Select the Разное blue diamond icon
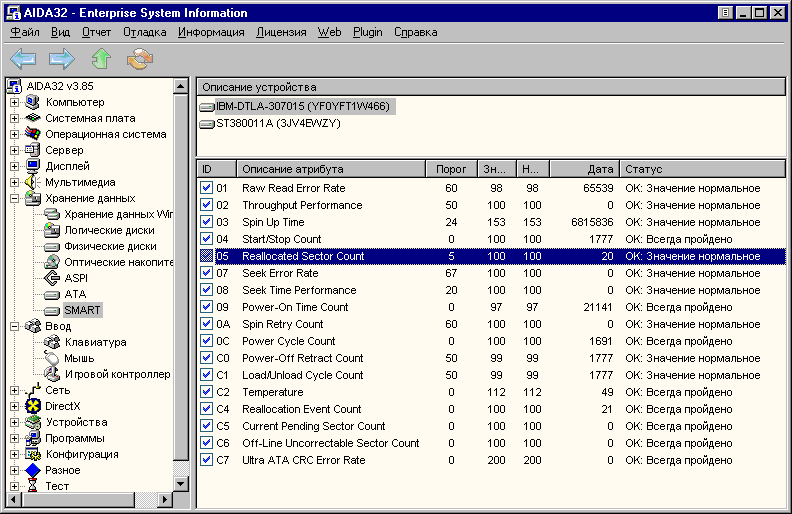Image resolution: width=792 pixels, height=514 pixels. (x=32, y=470)
